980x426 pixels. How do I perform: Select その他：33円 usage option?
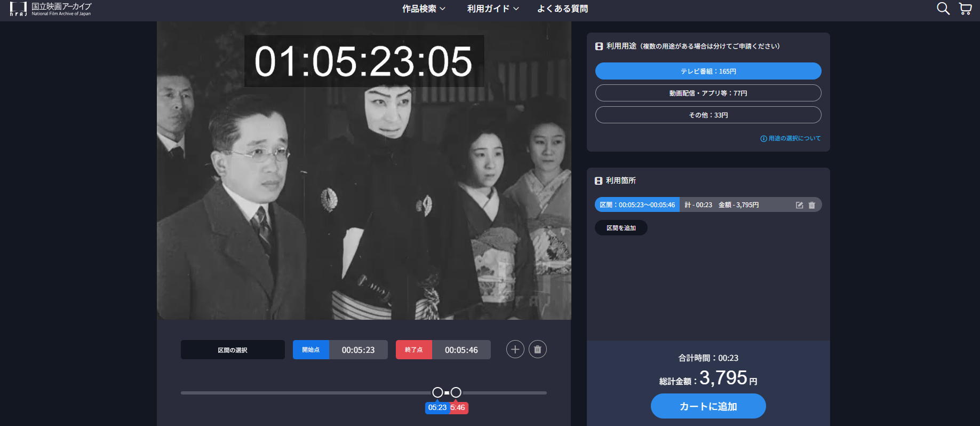click(708, 115)
